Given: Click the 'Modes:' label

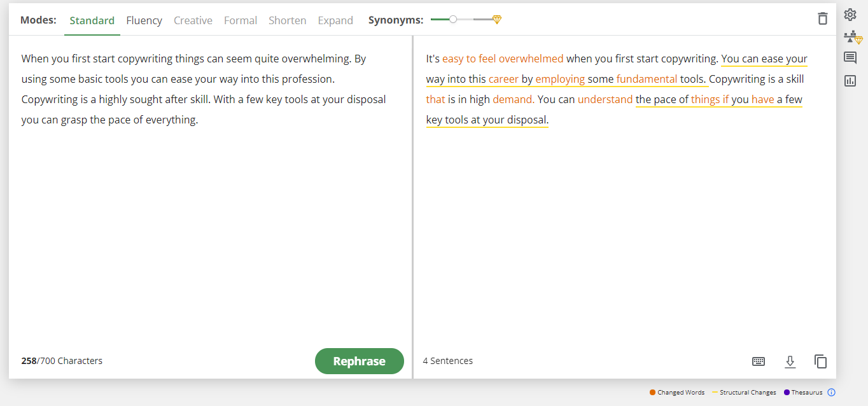Looking at the screenshot, I should pyautogui.click(x=39, y=20).
